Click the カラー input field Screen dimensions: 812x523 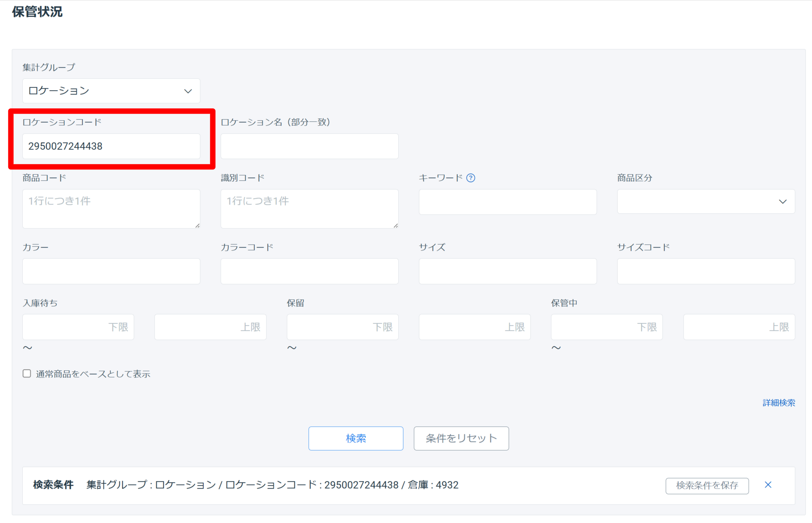111,271
